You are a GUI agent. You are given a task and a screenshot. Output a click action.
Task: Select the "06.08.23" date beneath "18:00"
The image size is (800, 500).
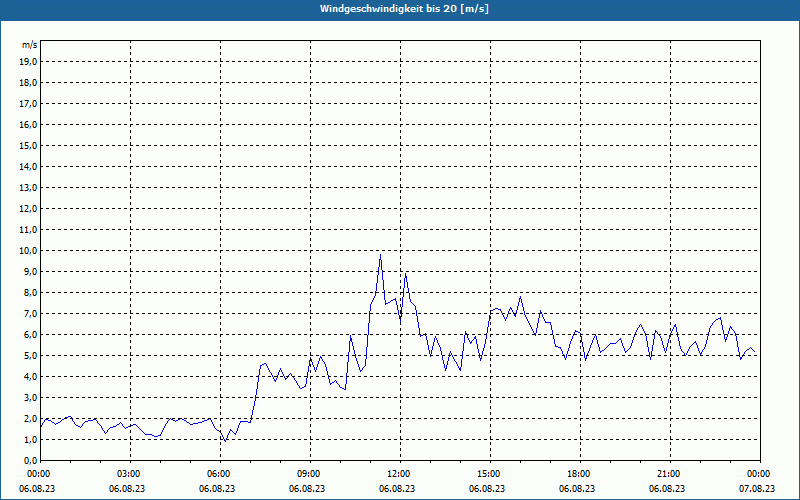coord(577,488)
